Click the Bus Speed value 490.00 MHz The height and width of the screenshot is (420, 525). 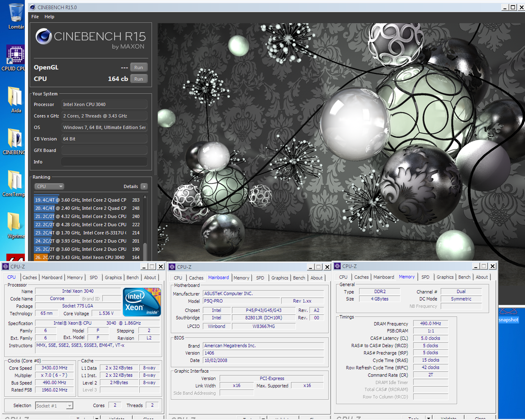[54, 383]
